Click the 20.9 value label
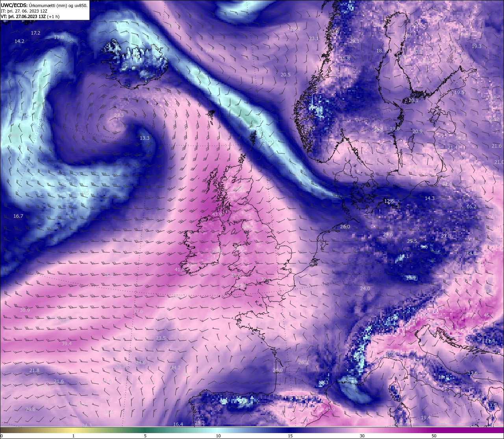The image size is (504, 439). click(417, 132)
